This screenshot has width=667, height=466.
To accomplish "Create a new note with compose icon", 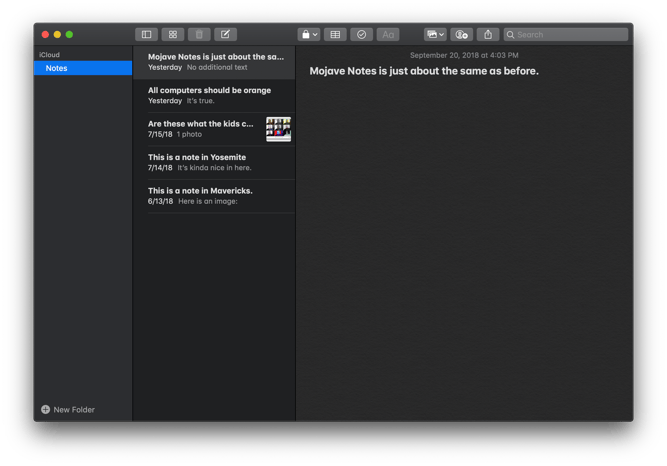I will click(x=225, y=34).
